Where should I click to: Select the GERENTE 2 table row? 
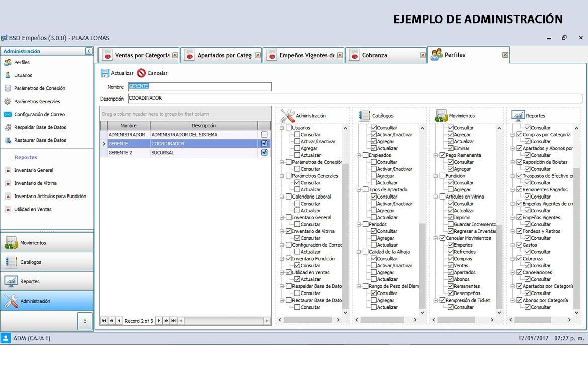point(185,153)
